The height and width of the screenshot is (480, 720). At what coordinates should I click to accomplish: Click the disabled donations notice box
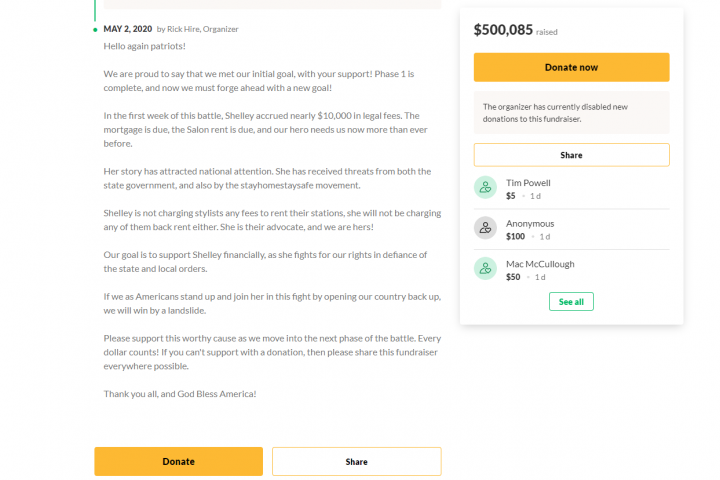(x=571, y=113)
